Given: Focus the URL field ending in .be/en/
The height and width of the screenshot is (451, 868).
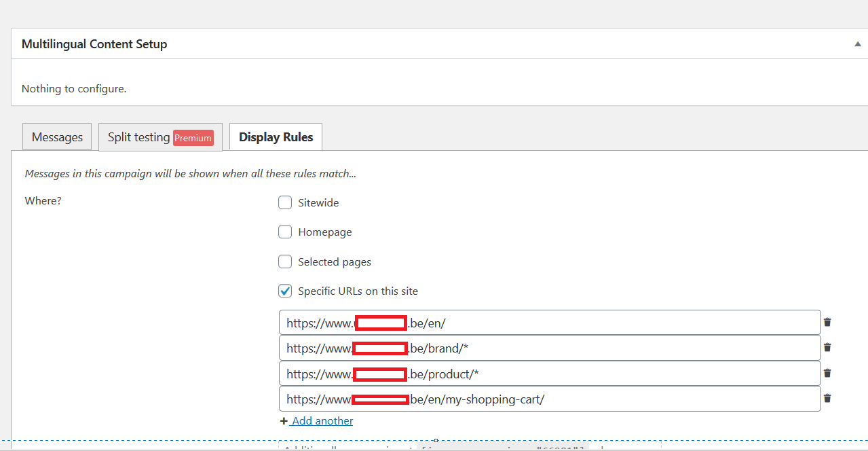Looking at the screenshot, I should [611, 323].
